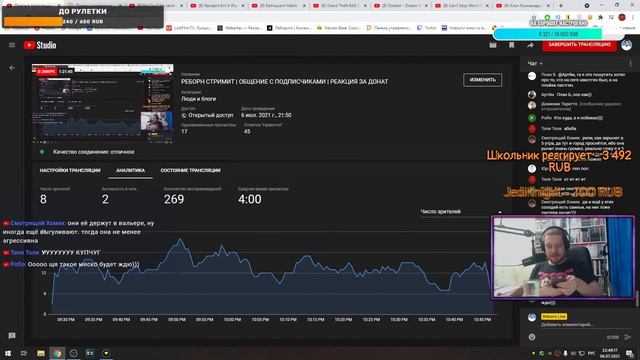Open the Число зрителей chart dropdown

coord(461,211)
